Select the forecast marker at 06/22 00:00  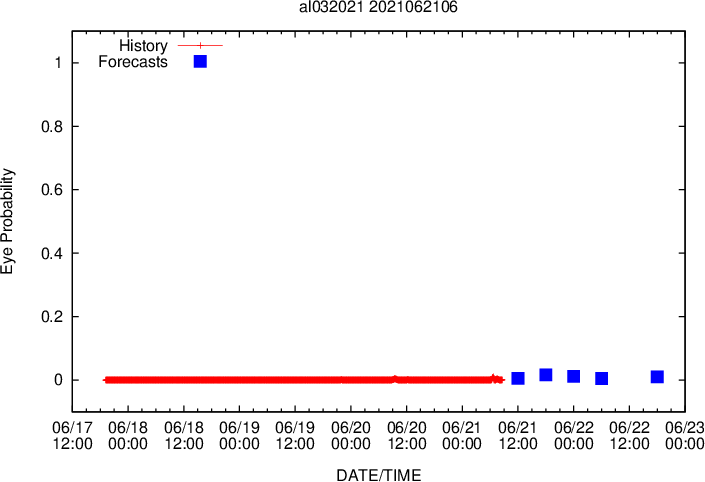pos(574,376)
